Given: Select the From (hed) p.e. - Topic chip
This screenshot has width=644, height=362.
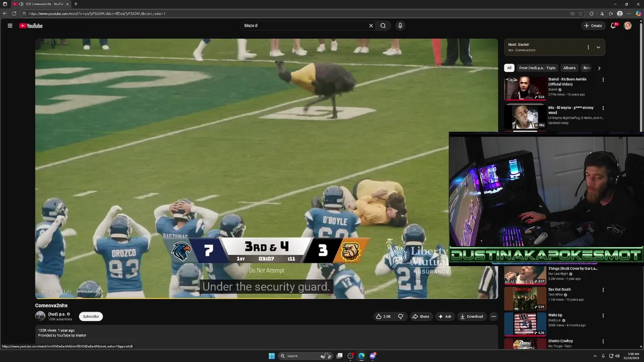Looking at the screenshot, I should tap(537, 68).
